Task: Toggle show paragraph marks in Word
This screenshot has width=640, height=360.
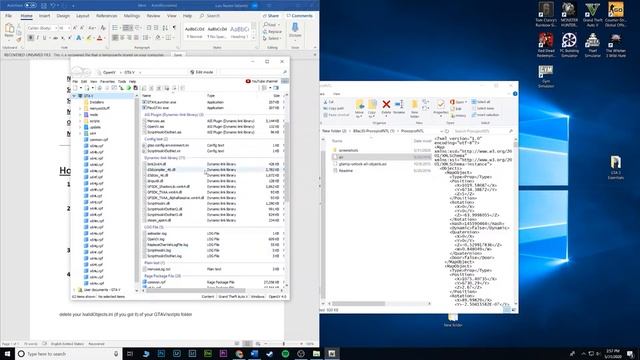Action: point(174,28)
